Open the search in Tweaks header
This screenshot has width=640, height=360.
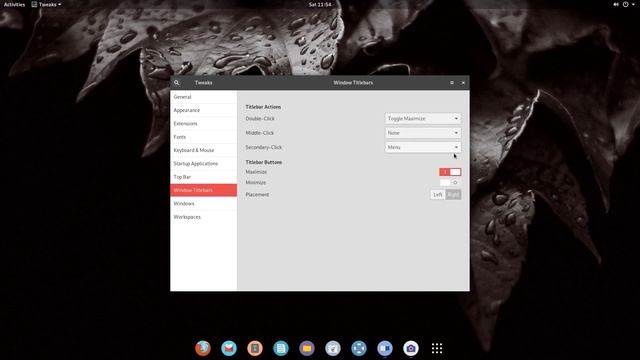point(177,82)
